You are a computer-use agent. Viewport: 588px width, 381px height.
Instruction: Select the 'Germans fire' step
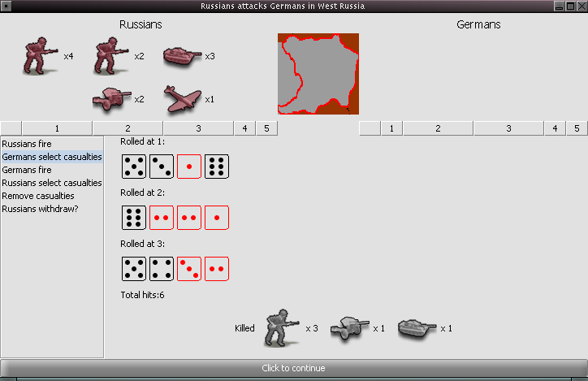tap(27, 170)
